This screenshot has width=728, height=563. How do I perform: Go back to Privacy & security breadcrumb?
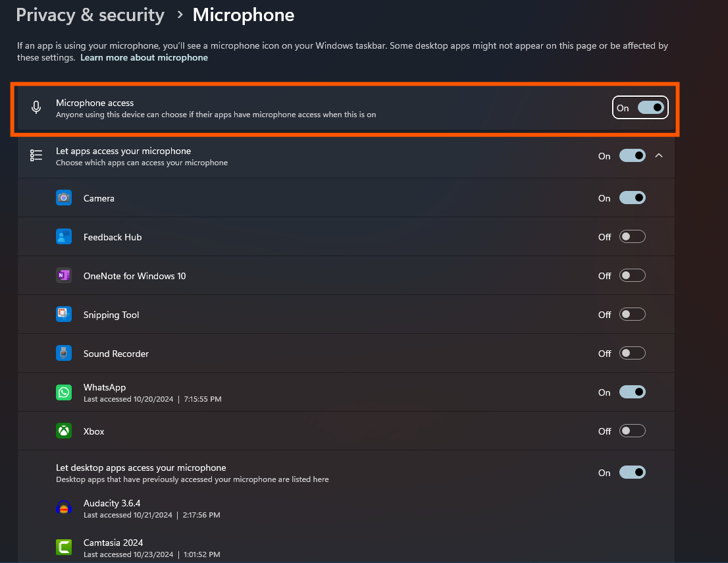coord(90,15)
